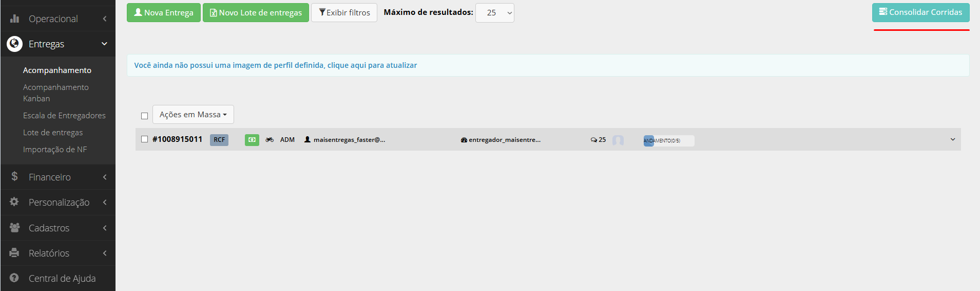This screenshot has width=980, height=291.
Task: Expand the Cadastros menu section
Action: coord(58,228)
